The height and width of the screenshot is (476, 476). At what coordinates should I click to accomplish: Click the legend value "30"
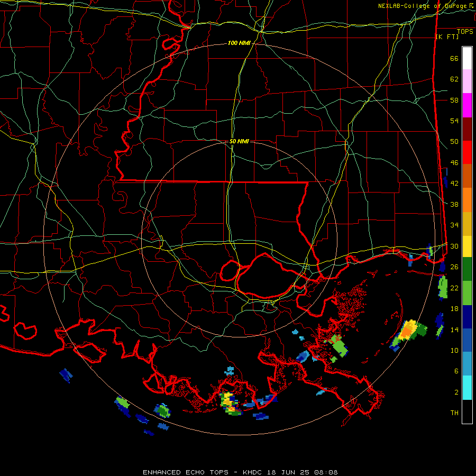[454, 246]
